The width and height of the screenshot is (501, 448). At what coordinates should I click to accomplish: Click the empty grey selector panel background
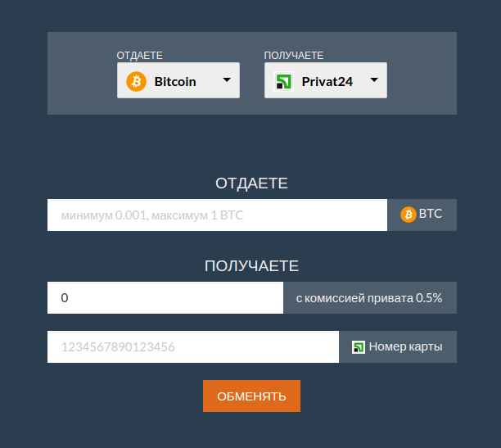pyautogui.click(x=422, y=73)
